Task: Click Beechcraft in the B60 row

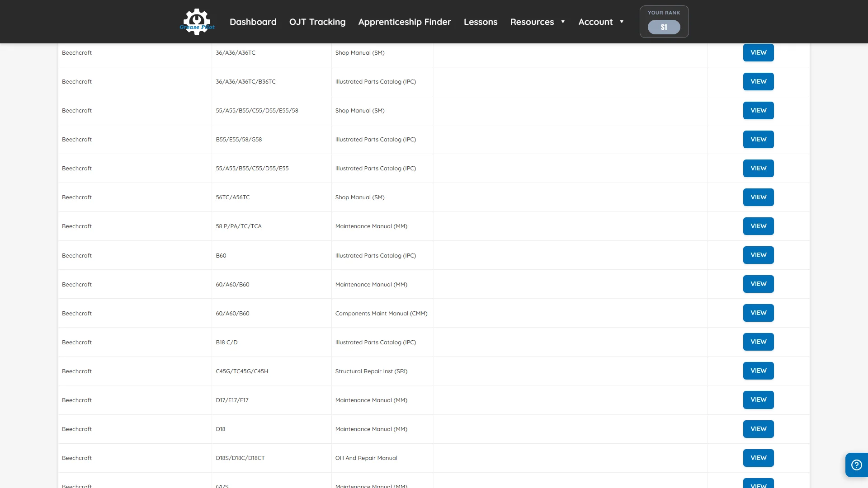Action: [x=77, y=256]
